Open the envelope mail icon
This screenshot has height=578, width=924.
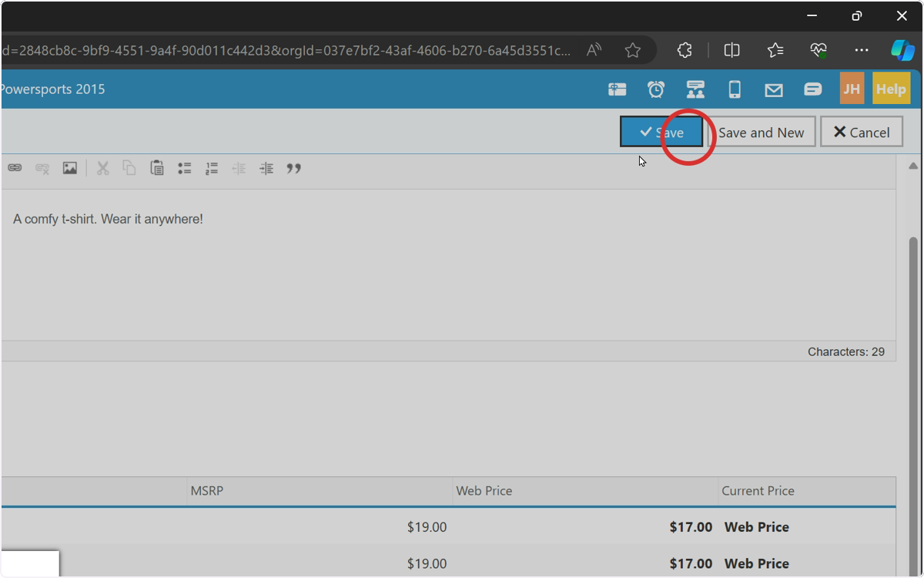pyautogui.click(x=774, y=90)
